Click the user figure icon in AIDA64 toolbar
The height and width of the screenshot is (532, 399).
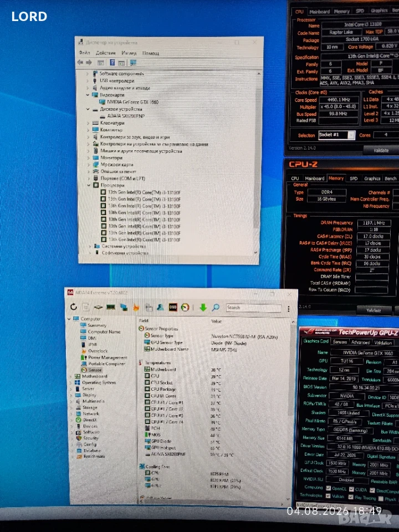pos(160,308)
